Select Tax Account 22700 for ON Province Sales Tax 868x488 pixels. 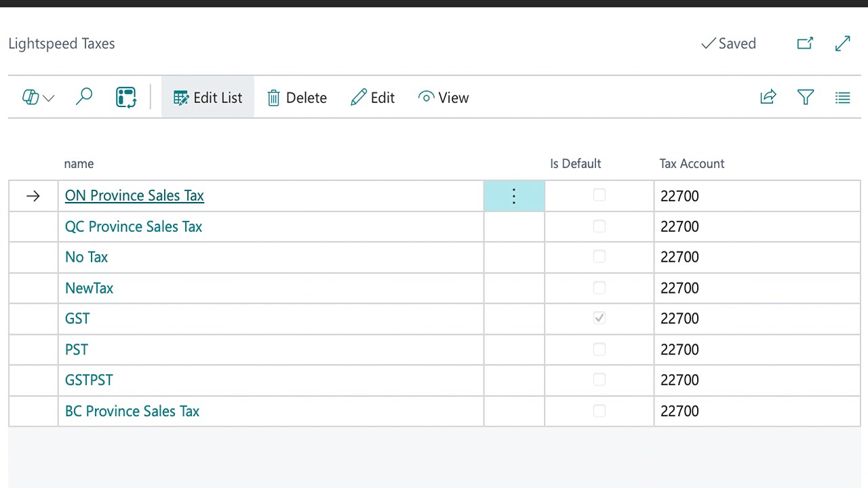pyautogui.click(x=757, y=196)
